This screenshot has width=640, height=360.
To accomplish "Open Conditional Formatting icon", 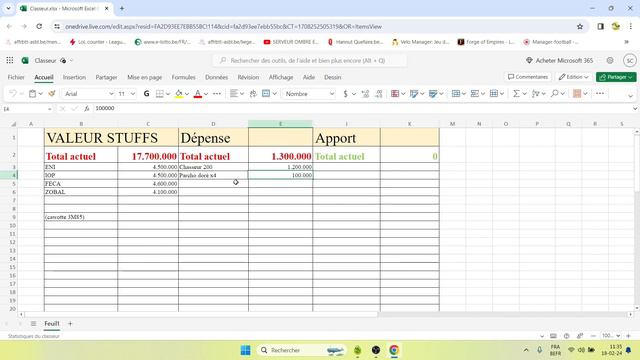I will point(395,94).
